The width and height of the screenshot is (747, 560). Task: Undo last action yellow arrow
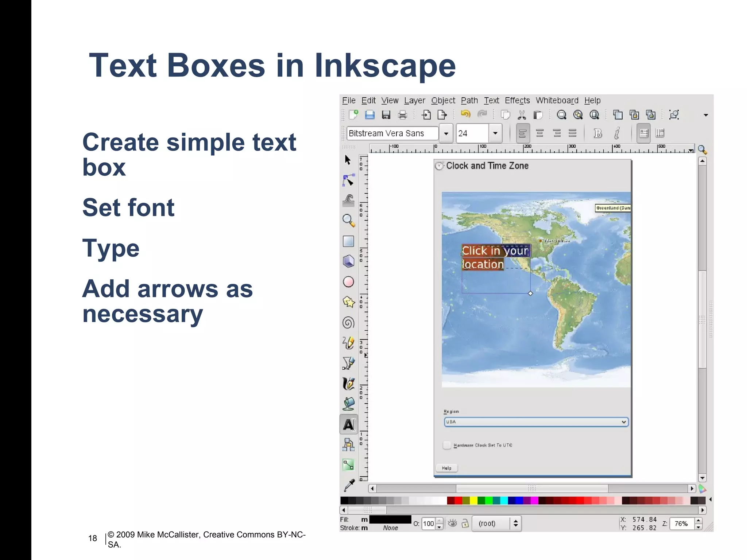(465, 114)
